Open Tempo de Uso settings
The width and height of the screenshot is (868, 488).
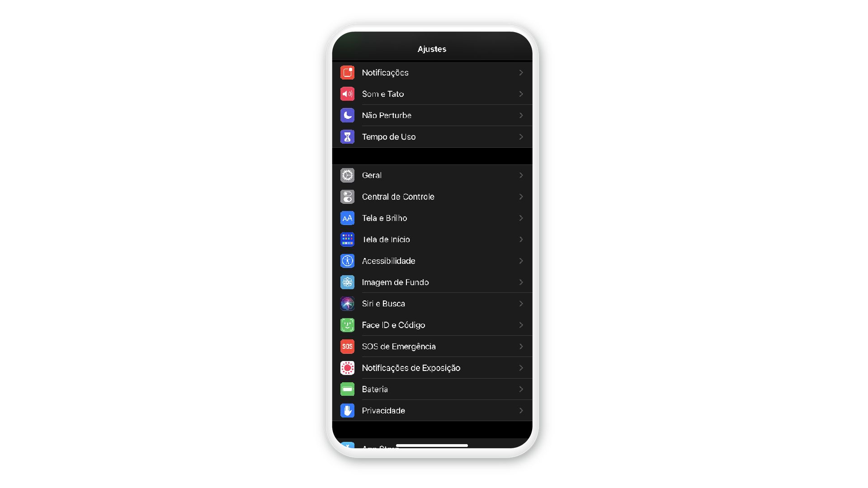434,136
